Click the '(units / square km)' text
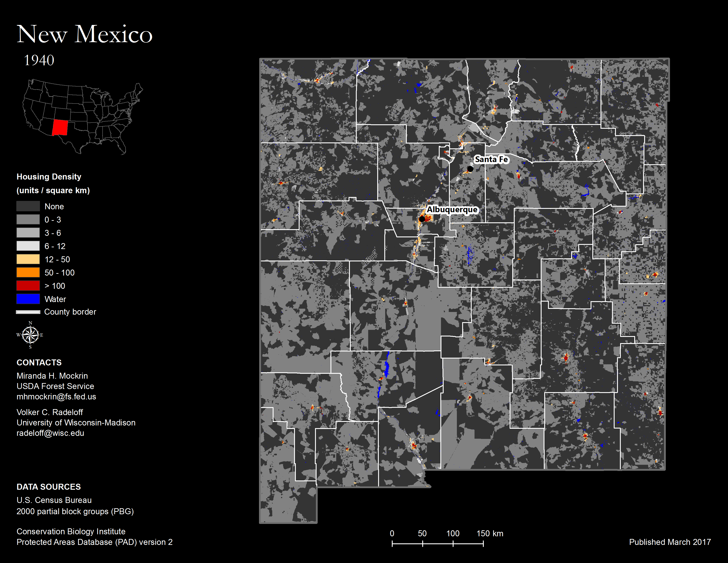 [x=53, y=191]
